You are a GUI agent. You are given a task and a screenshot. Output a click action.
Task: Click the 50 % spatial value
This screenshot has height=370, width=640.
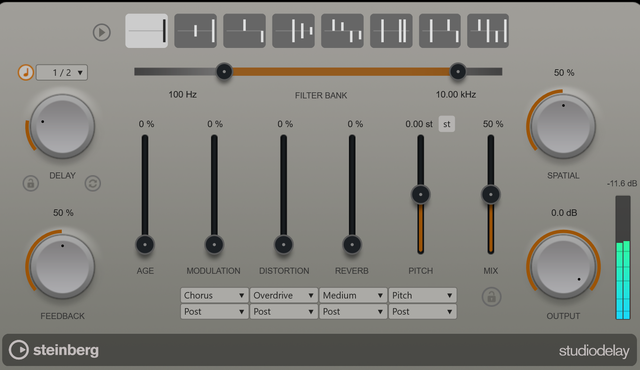[x=564, y=73]
